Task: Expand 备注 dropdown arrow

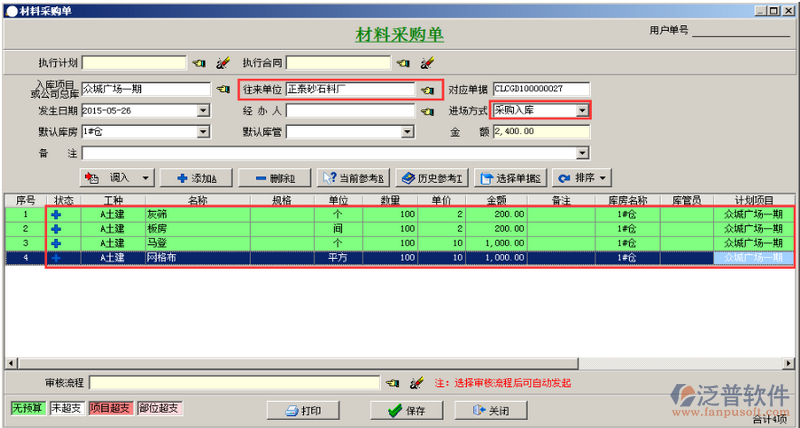Action: tap(582, 153)
